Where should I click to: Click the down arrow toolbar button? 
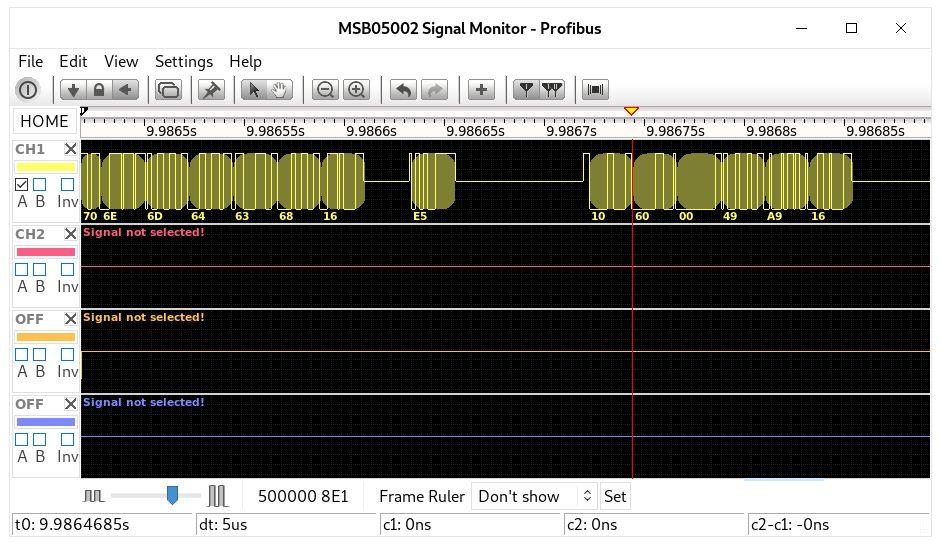tap(73, 90)
